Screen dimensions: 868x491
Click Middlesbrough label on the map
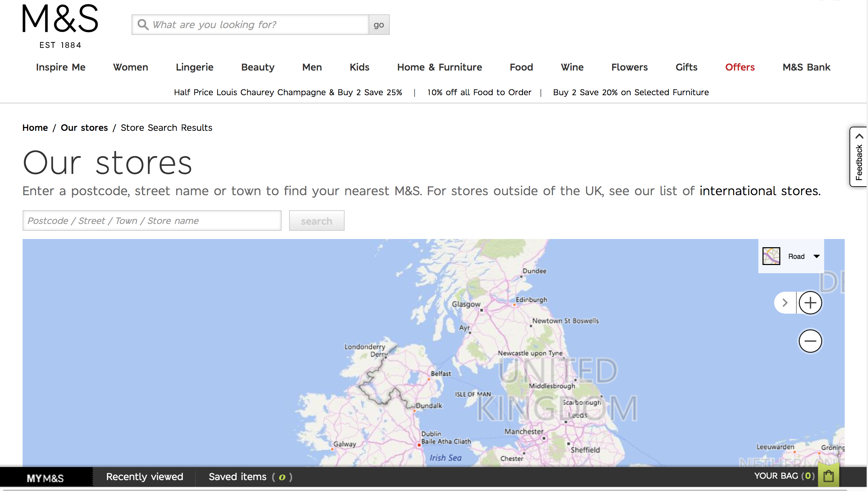pyautogui.click(x=552, y=386)
